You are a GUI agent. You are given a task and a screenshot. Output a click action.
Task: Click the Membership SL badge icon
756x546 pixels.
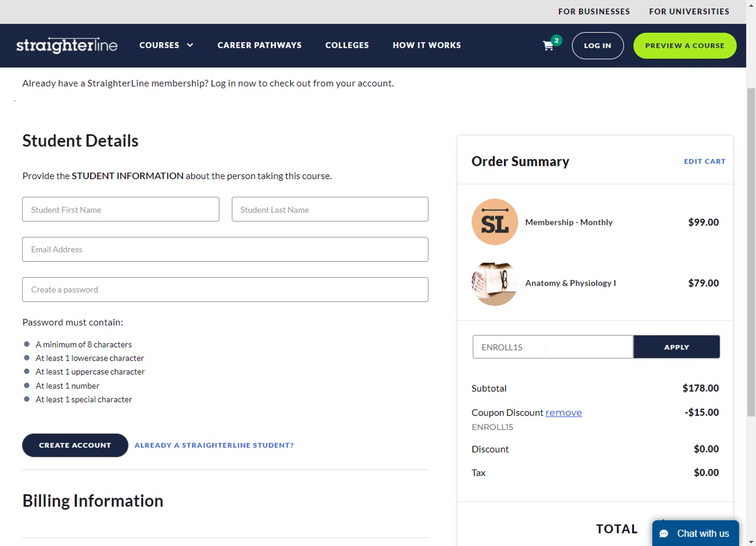point(494,222)
